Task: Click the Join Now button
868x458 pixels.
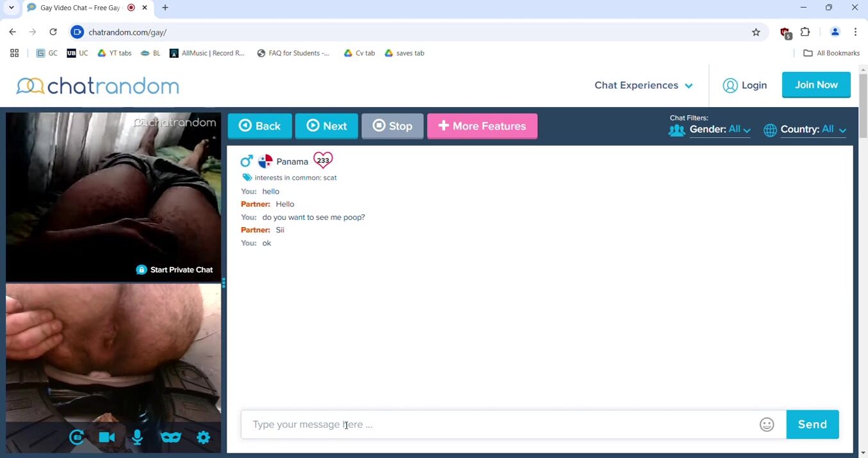Action: point(816,85)
